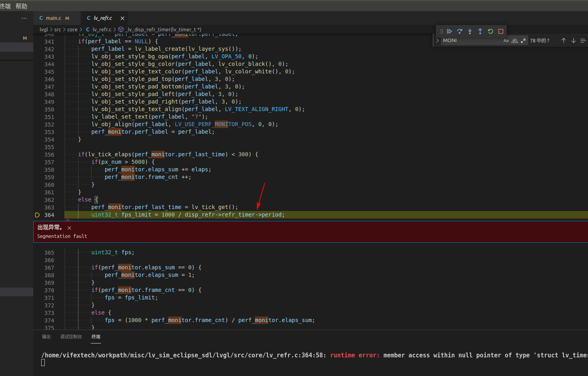Click the Step Into debug icon

(x=470, y=31)
